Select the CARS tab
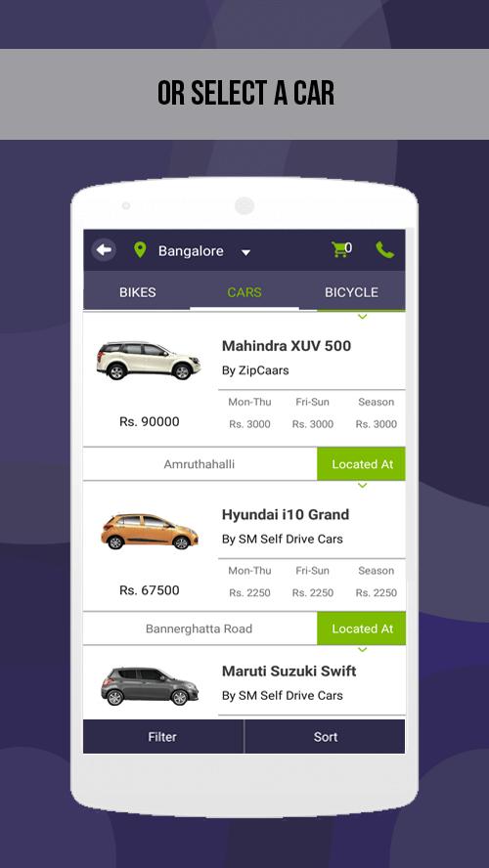 (244, 292)
